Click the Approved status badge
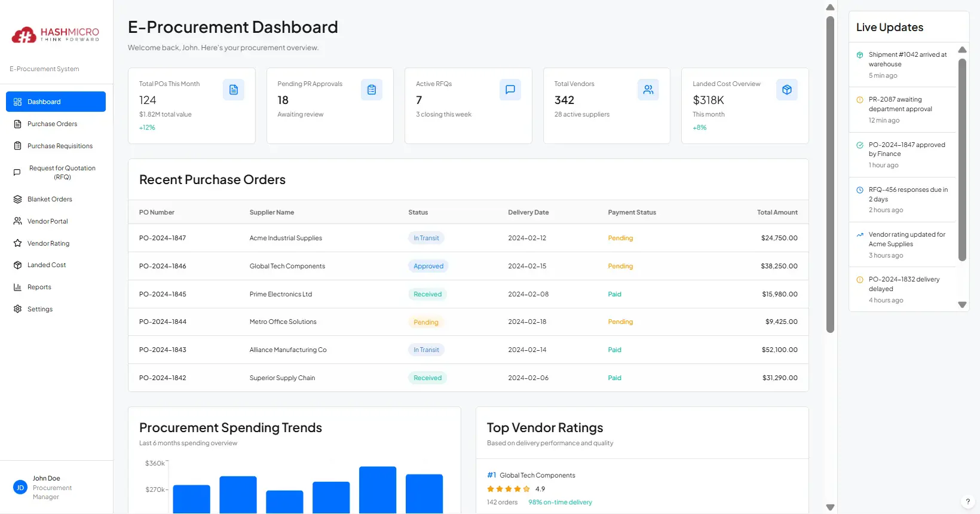This screenshot has width=980, height=514. 428,266
